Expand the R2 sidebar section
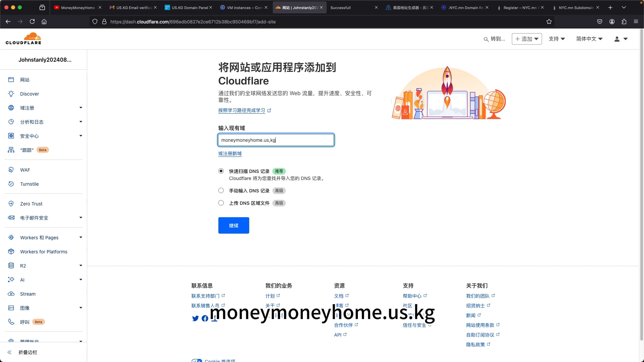 click(x=81, y=265)
